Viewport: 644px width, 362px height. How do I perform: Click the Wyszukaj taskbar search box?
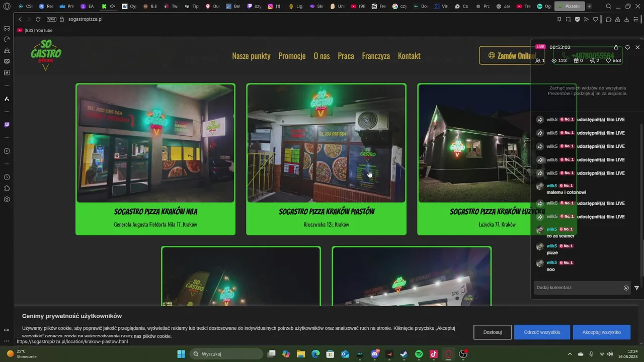click(x=226, y=354)
